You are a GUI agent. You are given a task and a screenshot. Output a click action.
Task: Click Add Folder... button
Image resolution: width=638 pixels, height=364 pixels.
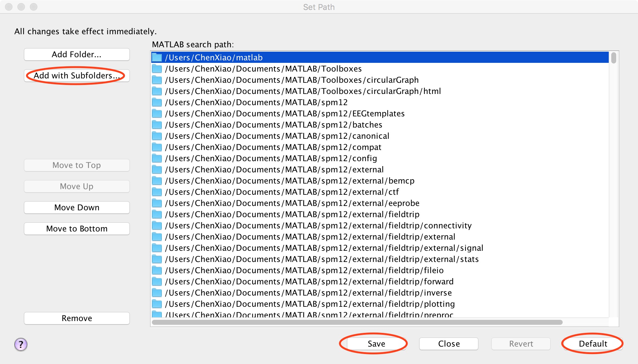77,54
